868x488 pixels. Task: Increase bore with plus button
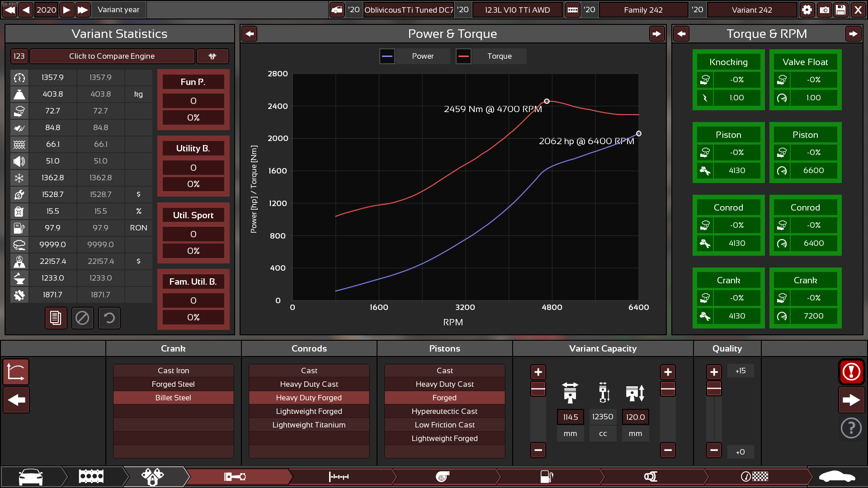coord(538,372)
